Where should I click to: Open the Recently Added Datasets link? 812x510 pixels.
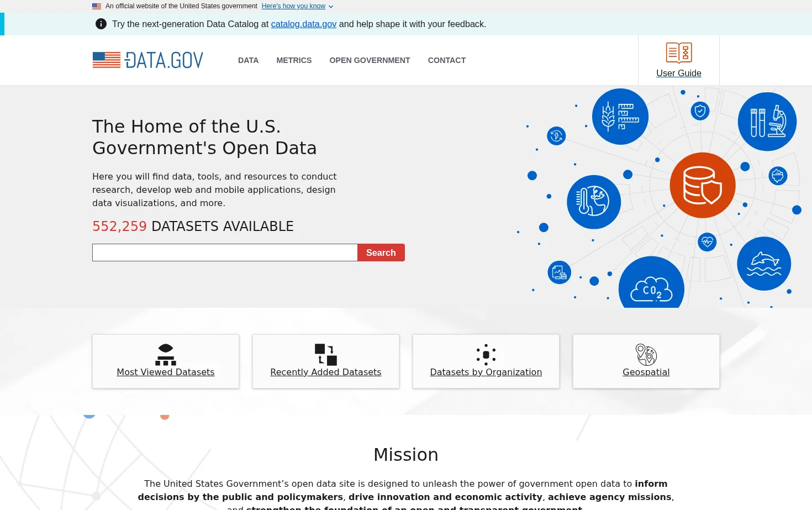(x=326, y=372)
